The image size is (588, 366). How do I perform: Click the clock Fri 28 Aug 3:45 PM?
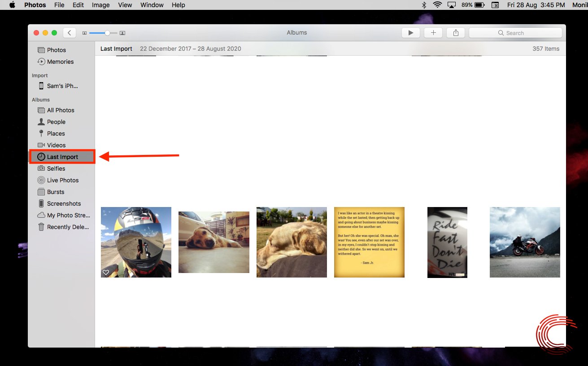536,5
